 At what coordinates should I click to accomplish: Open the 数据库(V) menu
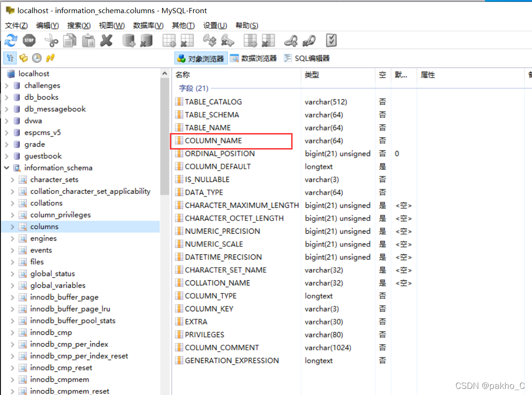[x=148, y=25]
